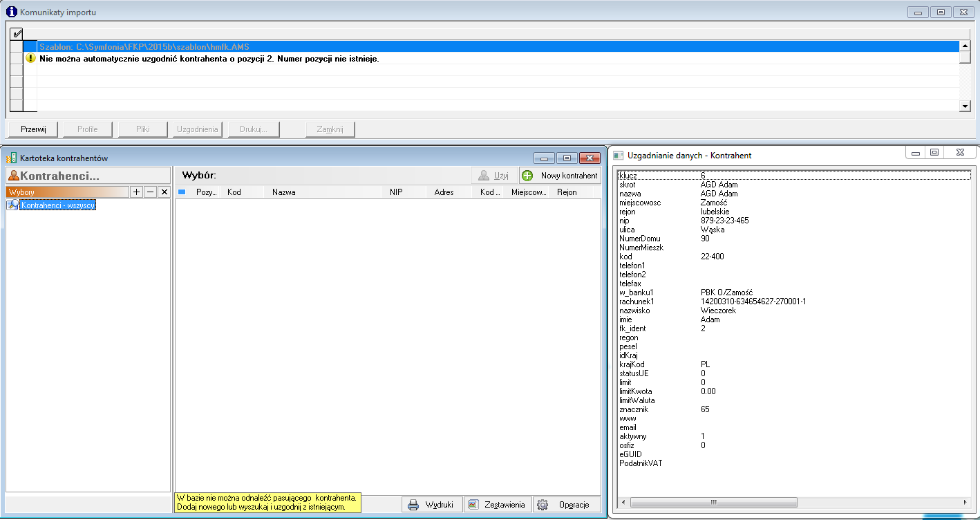Select the miejscowosc Zamość row
This screenshot has width=980, height=520.
(794, 203)
